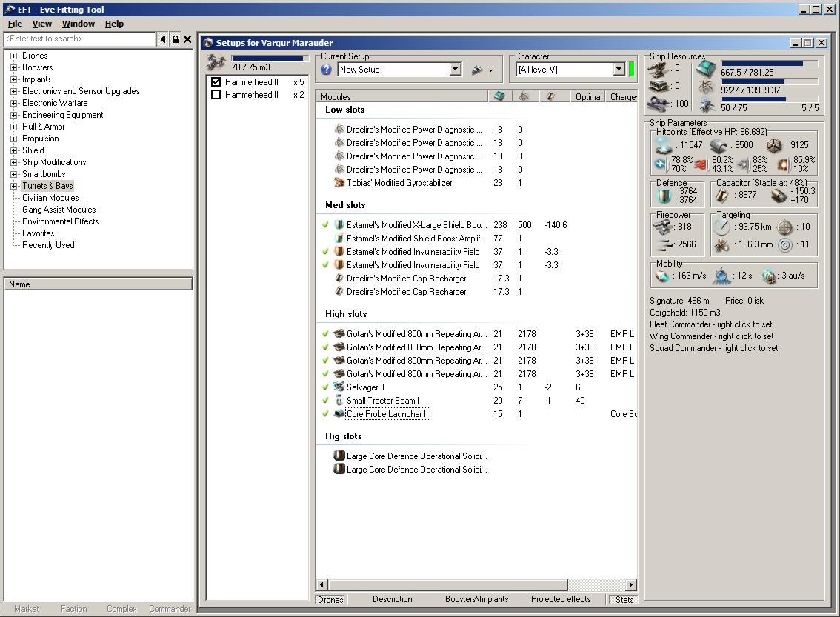Viewport: 840px width, 617px height.
Task: Click the warp speed icon beside 3 au/s
Action: coord(770,276)
